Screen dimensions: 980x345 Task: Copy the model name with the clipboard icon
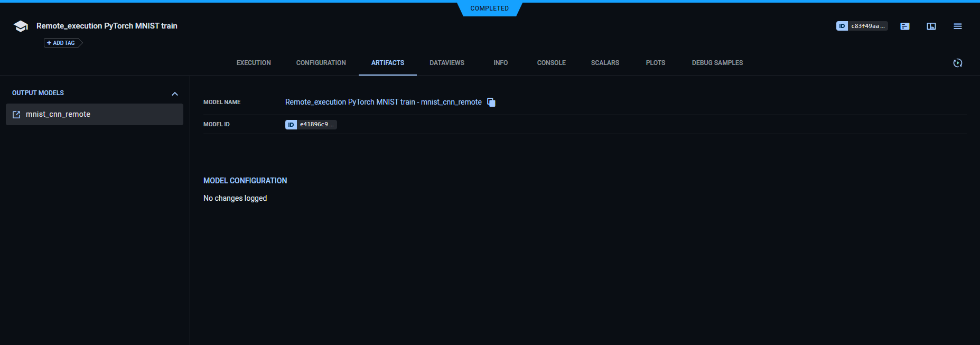pos(491,102)
